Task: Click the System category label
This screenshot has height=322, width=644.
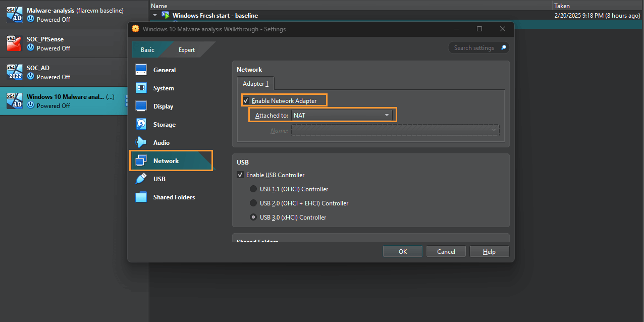Action: point(164,88)
